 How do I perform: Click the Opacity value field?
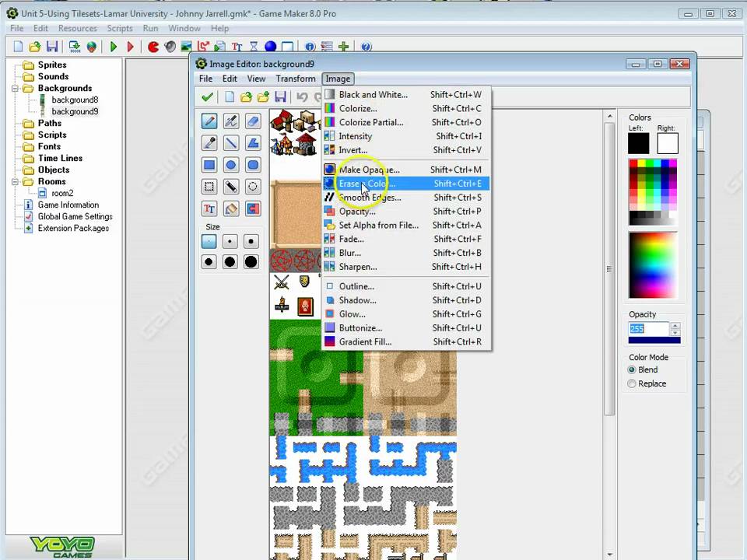[649, 329]
